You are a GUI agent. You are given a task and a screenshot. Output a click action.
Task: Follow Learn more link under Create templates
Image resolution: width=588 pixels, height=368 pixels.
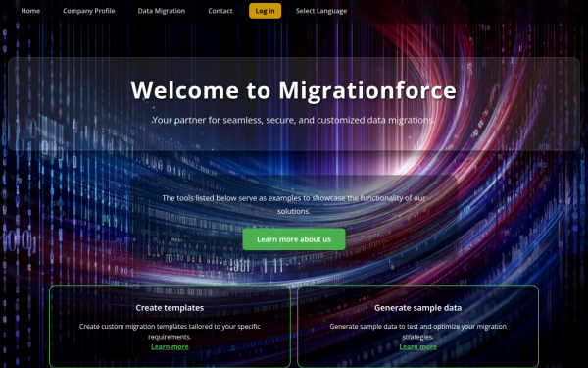170,347
